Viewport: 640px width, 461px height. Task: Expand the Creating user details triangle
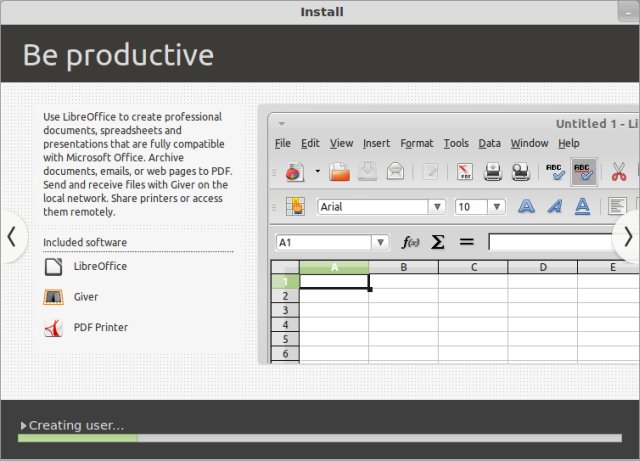point(23,426)
